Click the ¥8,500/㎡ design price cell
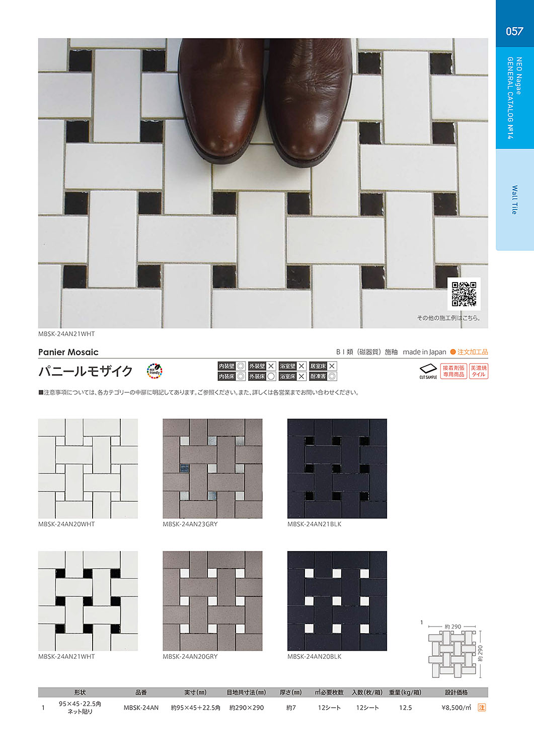The height and width of the screenshot is (756, 534). click(x=456, y=708)
